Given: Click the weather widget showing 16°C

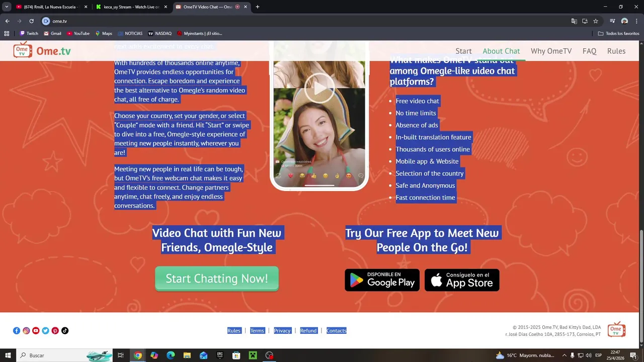Looking at the screenshot, I should [525, 355].
